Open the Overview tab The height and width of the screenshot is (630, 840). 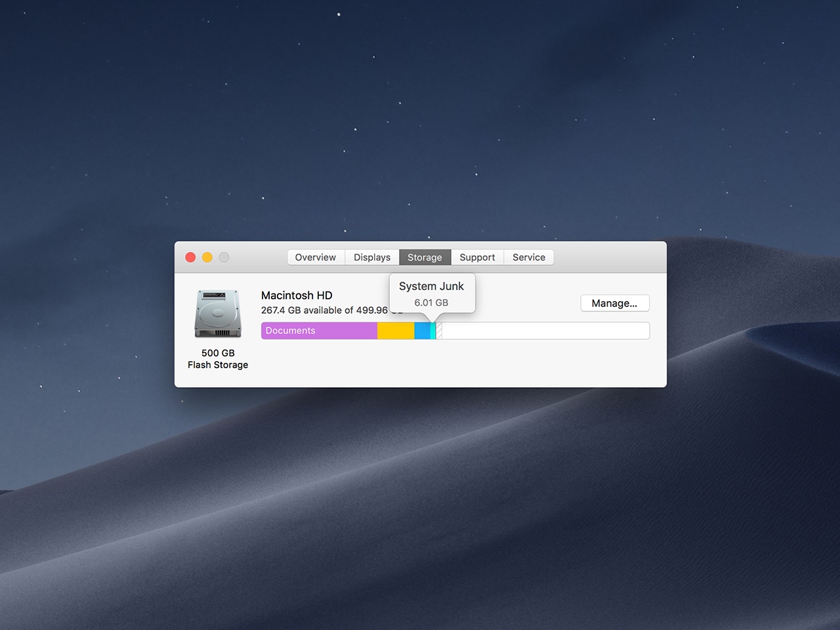pyautogui.click(x=315, y=257)
